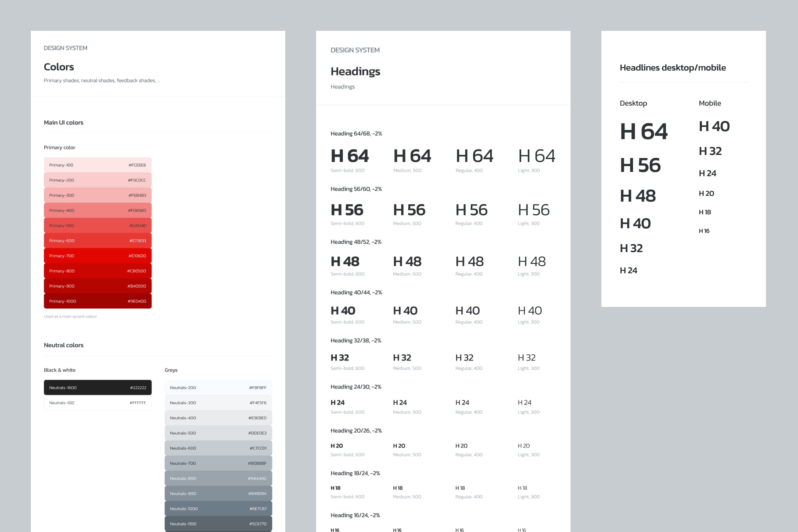Viewport: 798px width, 532px height.
Task: Click the Neutrals-1600 black swatch
Action: pyautogui.click(x=98, y=387)
